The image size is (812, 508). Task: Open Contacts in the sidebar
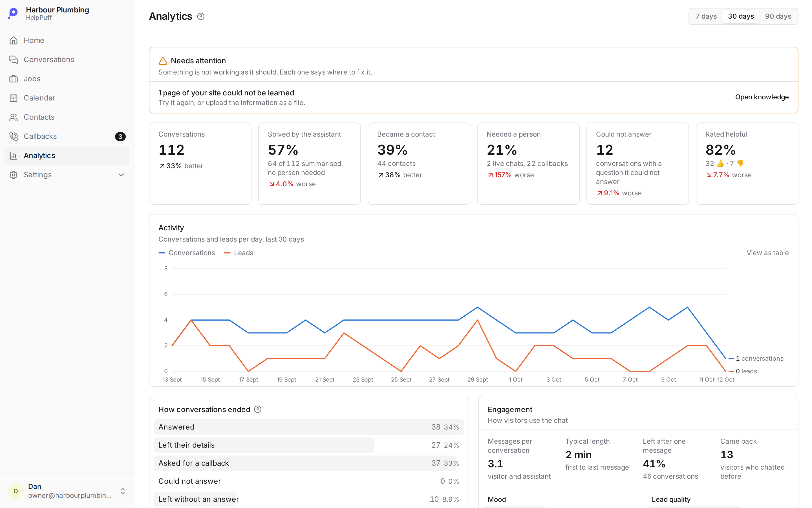[67, 117]
